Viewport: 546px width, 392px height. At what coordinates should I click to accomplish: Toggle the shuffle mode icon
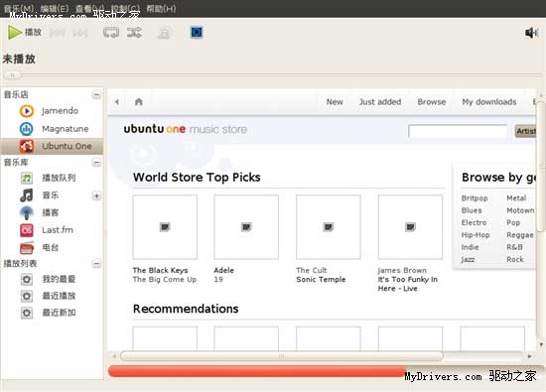(134, 33)
